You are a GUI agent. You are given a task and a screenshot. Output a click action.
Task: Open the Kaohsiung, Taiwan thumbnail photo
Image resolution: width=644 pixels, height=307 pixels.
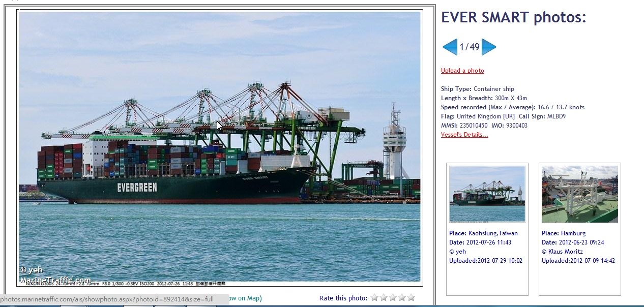(487, 194)
